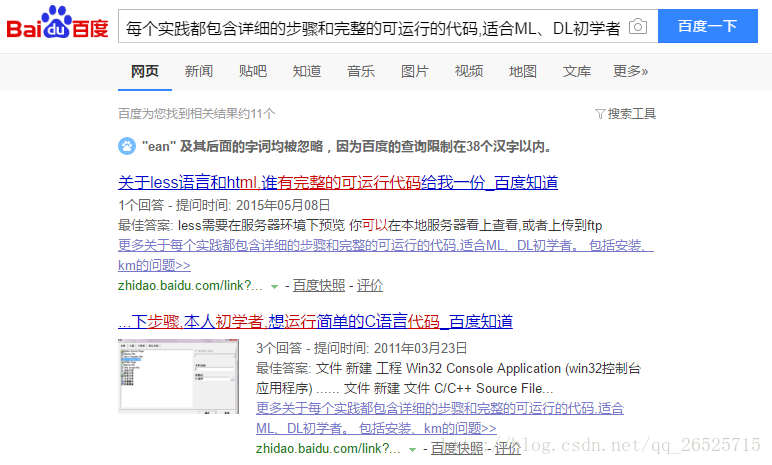Open 百度快照 for the second result
This screenshot has width=772, height=465.
tap(457, 449)
